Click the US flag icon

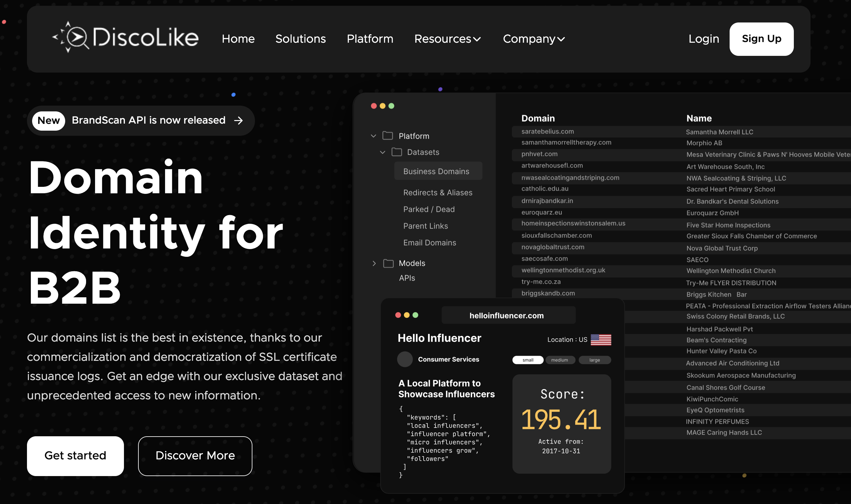pos(601,340)
